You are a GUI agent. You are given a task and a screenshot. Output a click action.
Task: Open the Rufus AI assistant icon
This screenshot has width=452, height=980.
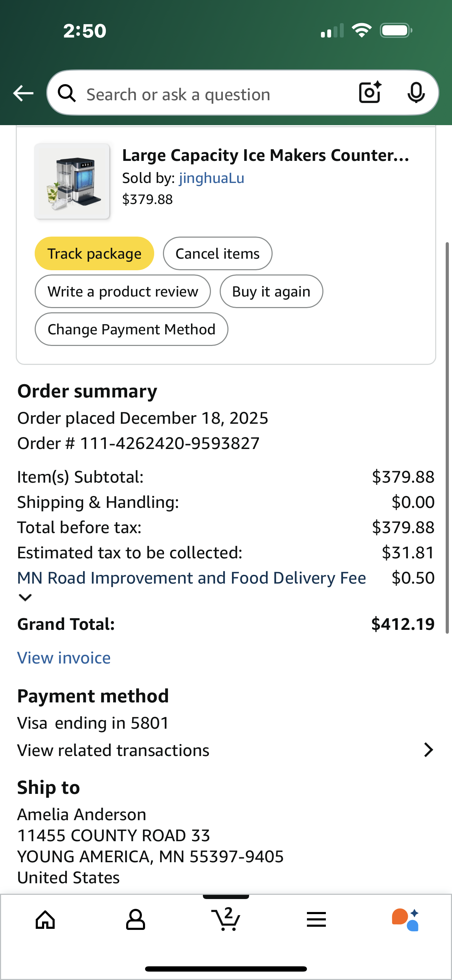406,920
